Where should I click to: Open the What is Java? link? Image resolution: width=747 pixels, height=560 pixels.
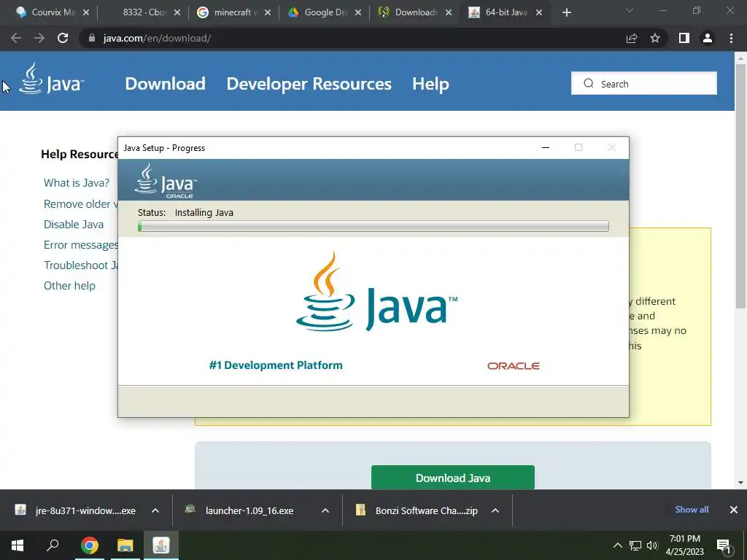tap(77, 183)
